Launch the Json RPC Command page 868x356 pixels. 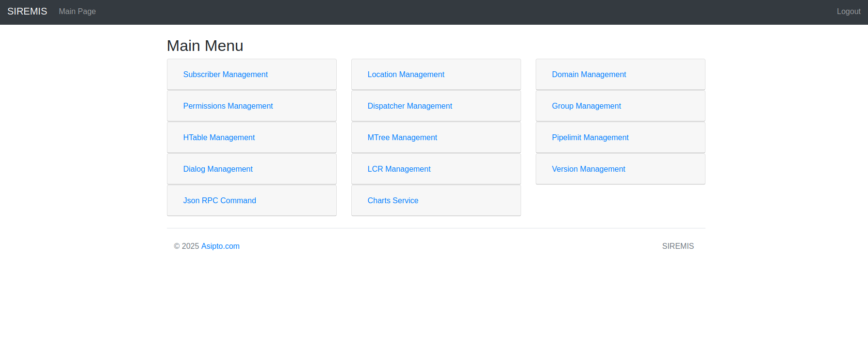coord(219,200)
